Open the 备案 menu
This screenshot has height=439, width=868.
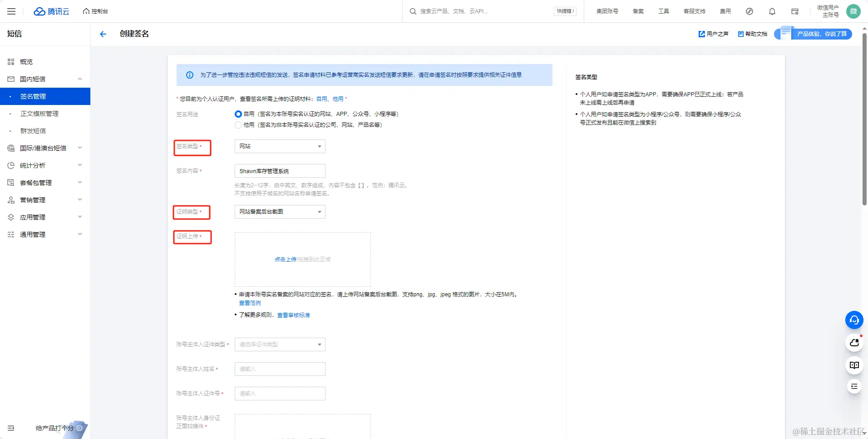pyautogui.click(x=638, y=11)
